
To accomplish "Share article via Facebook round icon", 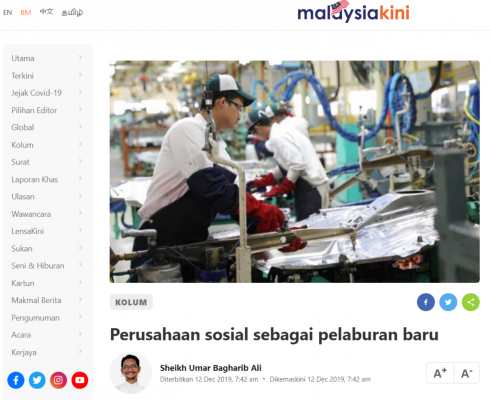I will pyautogui.click(x=426, y=302).
